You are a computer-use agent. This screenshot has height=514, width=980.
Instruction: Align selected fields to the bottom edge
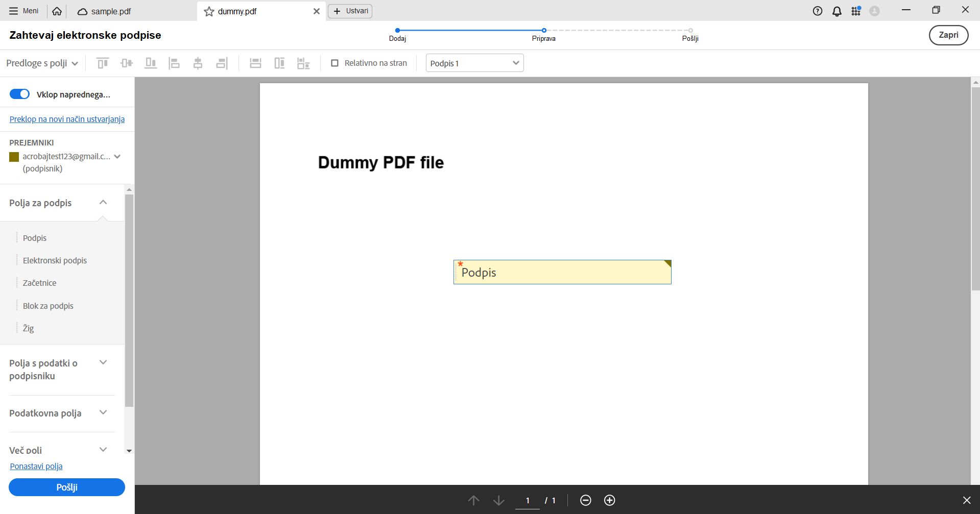(151, 63)
